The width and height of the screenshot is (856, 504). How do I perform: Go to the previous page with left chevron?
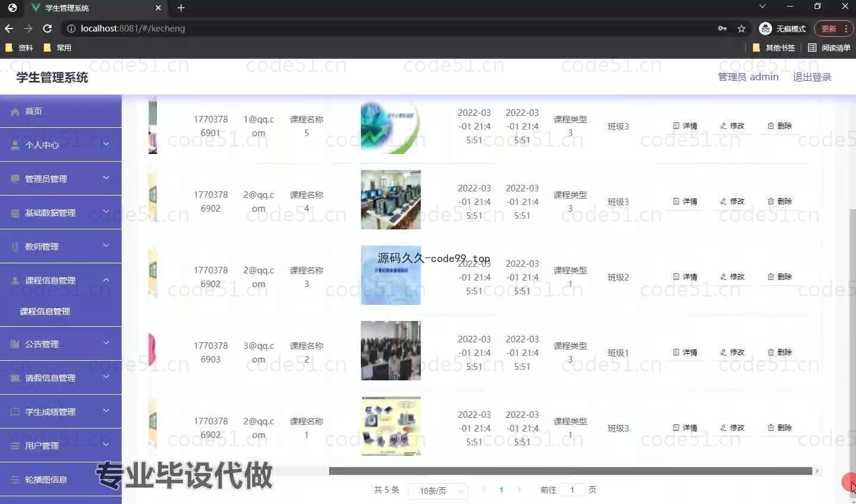483,490
